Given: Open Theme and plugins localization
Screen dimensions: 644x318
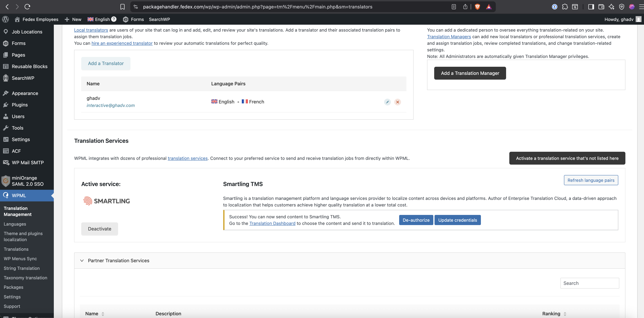Looking at the screenshot, I should click(x=23, y=236).
